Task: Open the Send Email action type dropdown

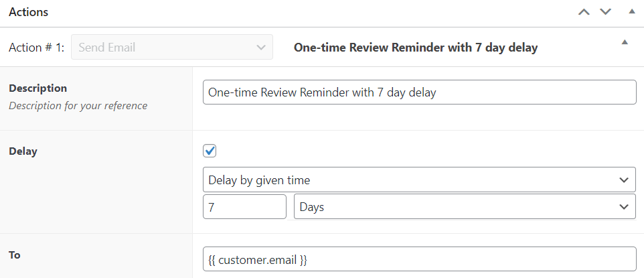Action: (171, 48)
